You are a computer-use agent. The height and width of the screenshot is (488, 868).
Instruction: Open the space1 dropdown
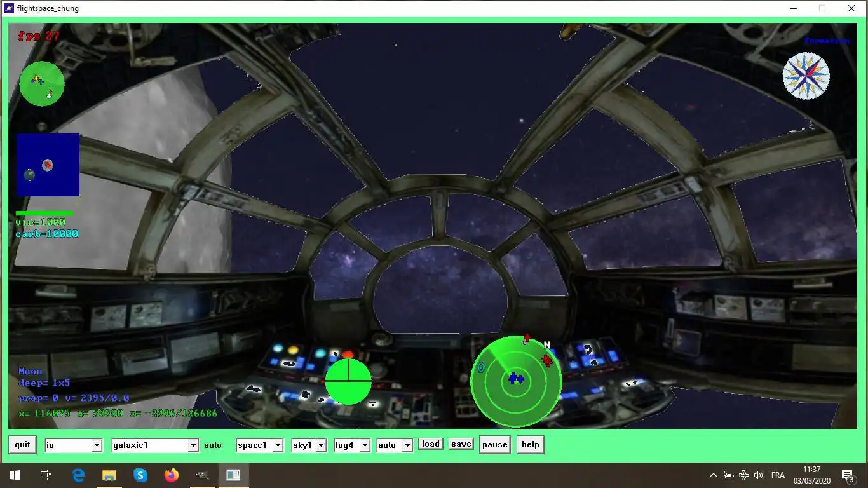click(x=259, y=445)
